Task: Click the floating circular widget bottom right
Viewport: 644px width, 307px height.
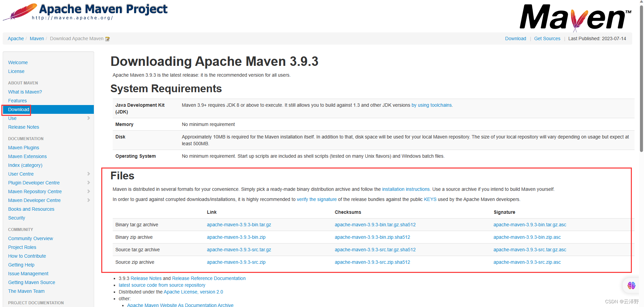Action: click(x=631, y=285)
